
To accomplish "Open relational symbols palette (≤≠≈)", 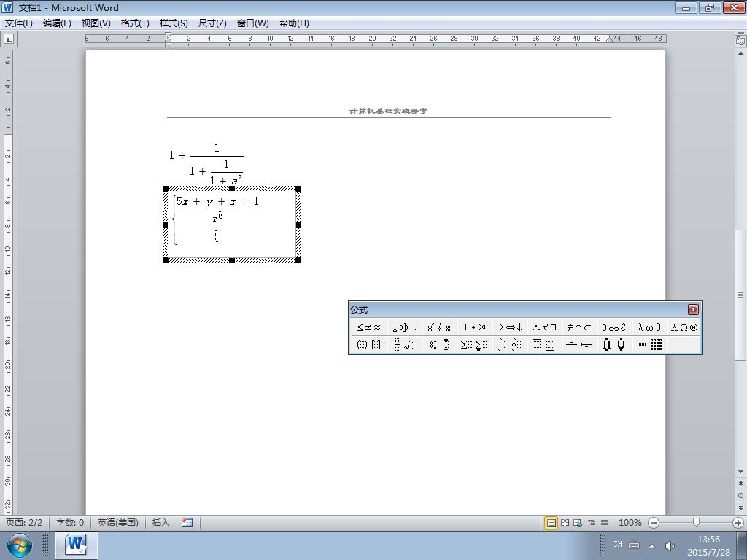I will pyautogui.click(x=368, y=327).
